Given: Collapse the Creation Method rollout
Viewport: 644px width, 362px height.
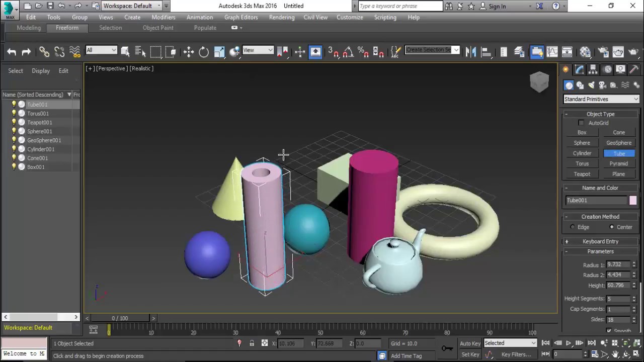Looking at the screenshot, I should [x=601, y=217].
